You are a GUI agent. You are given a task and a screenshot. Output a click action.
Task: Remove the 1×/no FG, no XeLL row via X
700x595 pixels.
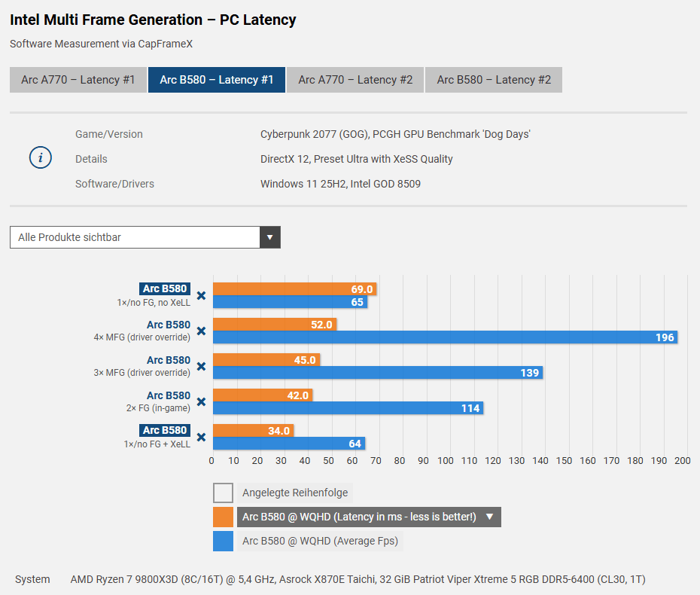tap(201, 296)
